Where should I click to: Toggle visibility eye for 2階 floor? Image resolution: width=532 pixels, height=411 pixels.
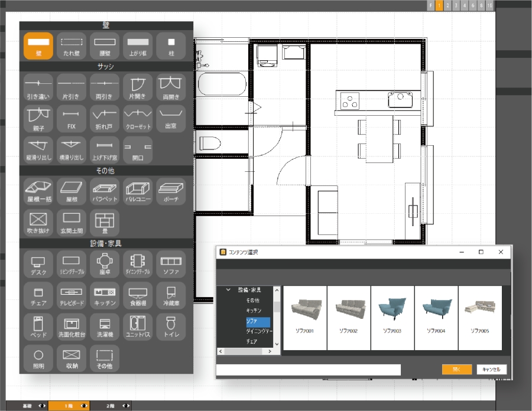126,406
